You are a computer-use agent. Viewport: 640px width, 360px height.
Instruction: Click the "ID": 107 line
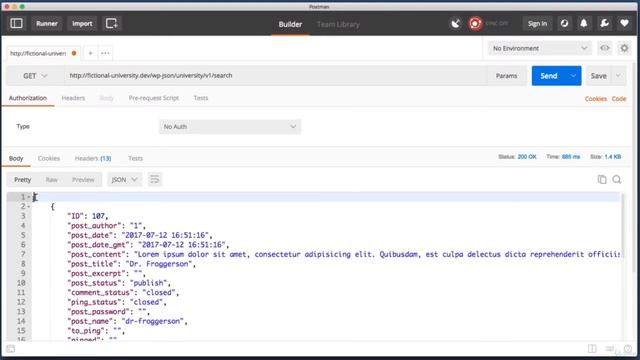pos(88,216)
